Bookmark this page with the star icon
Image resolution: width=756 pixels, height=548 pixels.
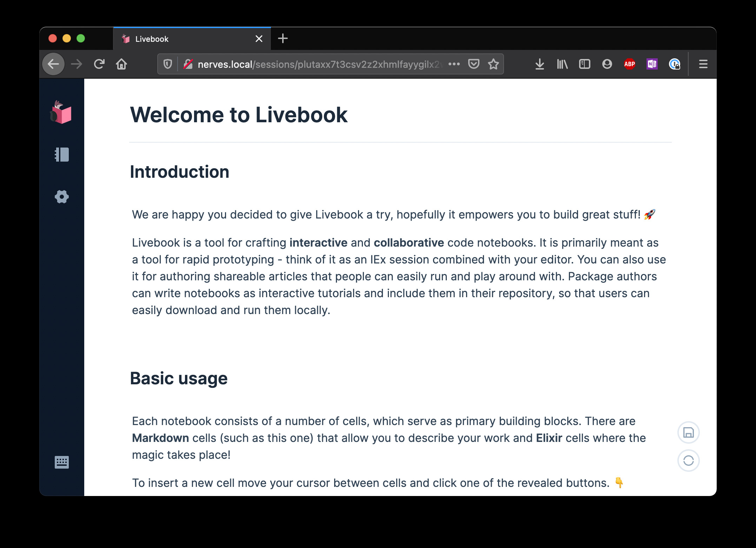click(493, 64)
